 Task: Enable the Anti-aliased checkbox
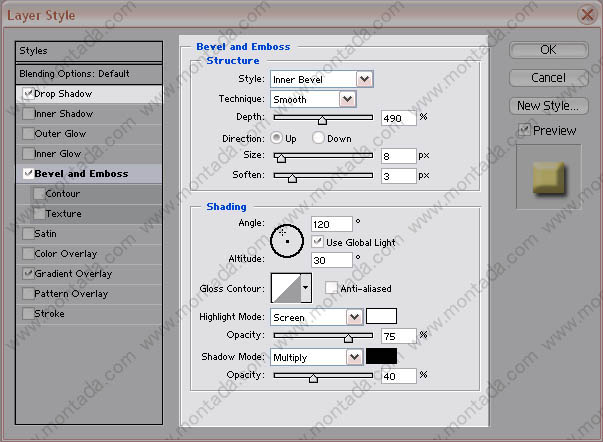pyautogui.click(x=331, y=288)
